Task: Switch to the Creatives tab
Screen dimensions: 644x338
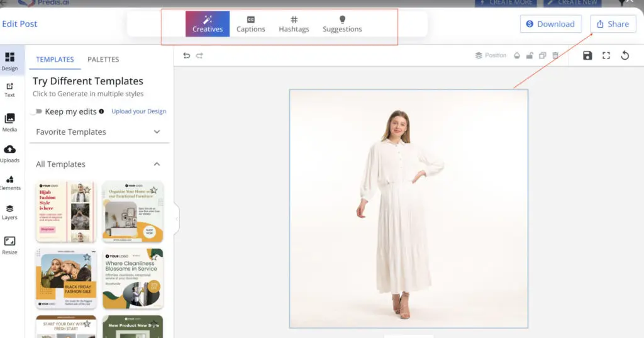Action: point(208,24)
